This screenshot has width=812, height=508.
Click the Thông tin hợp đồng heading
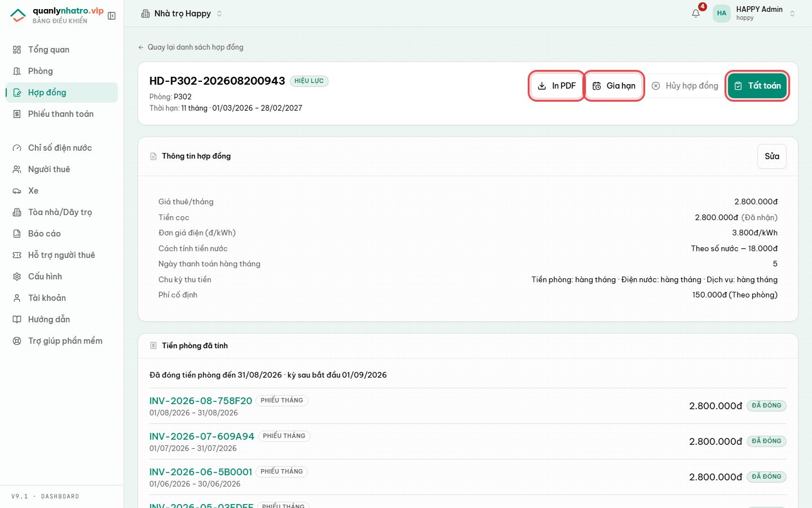[x=196, y=156]
